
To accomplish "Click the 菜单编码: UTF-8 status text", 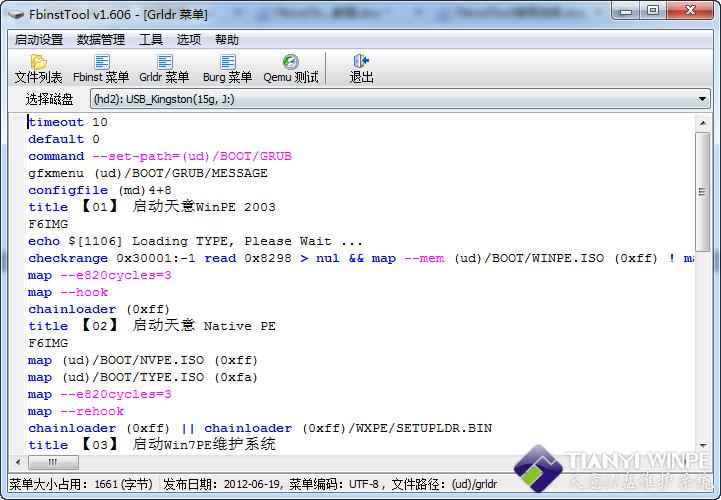I will coord(334,484).
